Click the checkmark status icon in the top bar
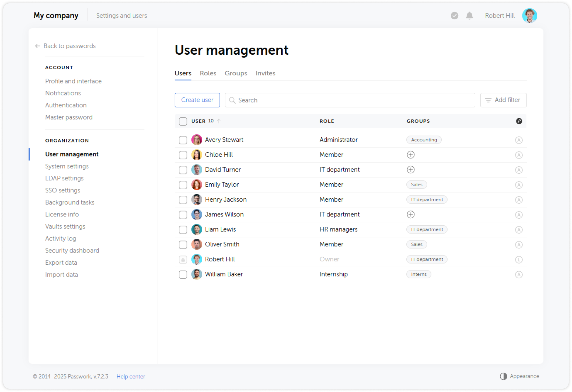This screenshot has height=392, width=572. coord(454,16)
